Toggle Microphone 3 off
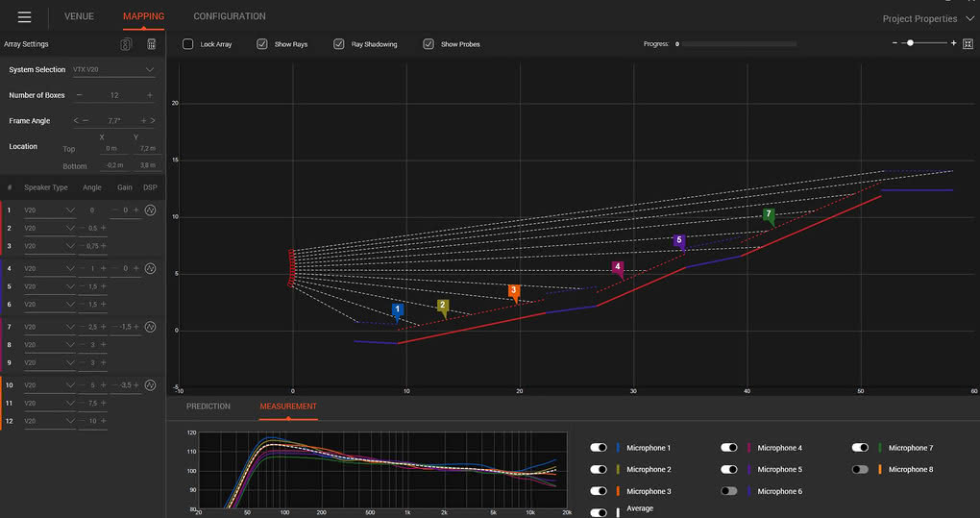The height and width of the screenshot is (518, 980). point(599,491)
